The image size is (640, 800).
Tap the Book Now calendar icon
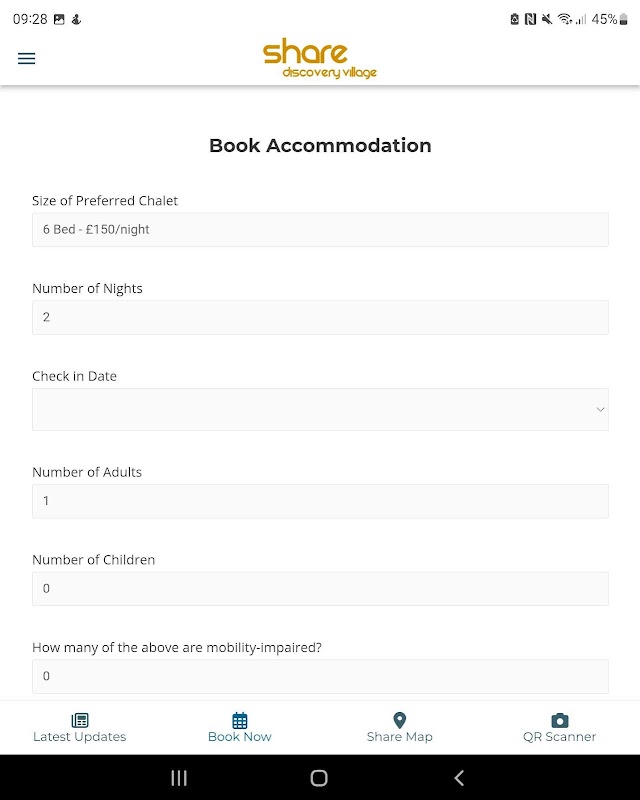pos(240,720)
